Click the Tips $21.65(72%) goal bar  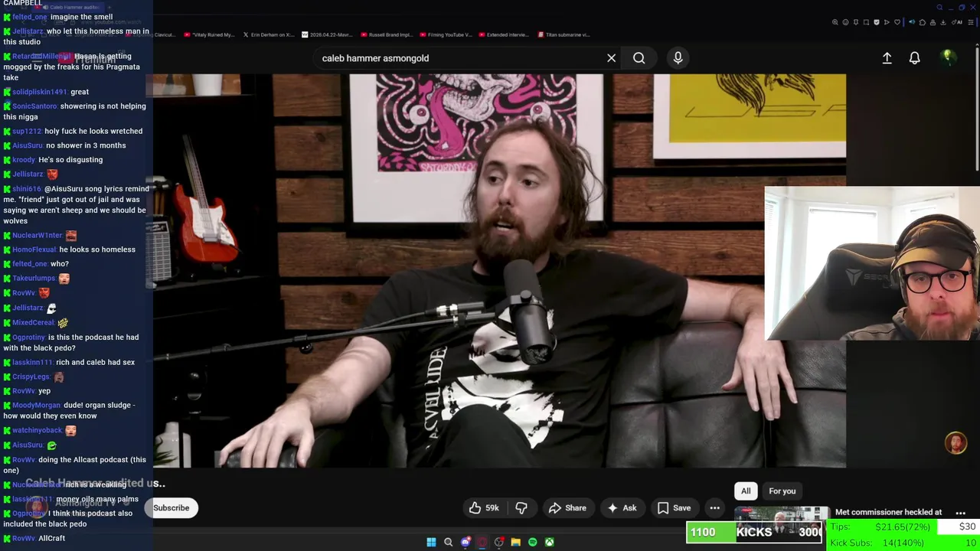[903, 527]
